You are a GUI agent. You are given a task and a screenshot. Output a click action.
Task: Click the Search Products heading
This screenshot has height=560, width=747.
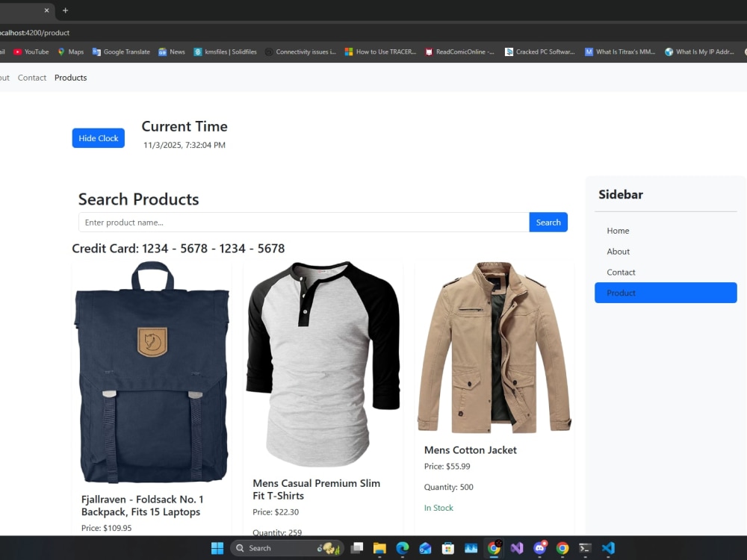(139, 199)
